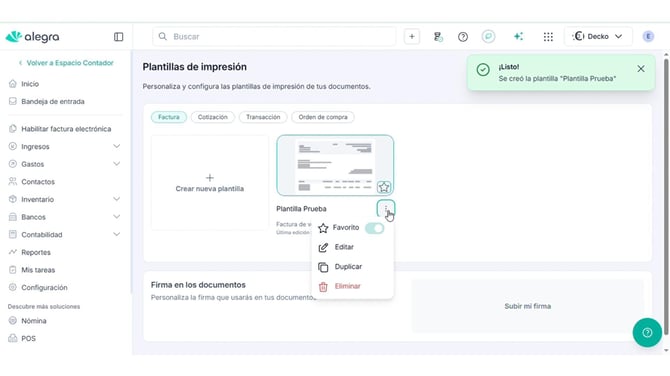The height and width of the screenshot is (376, 670).
Task: Click the Plantilla Prueba template name
Action: pos(301,209)
